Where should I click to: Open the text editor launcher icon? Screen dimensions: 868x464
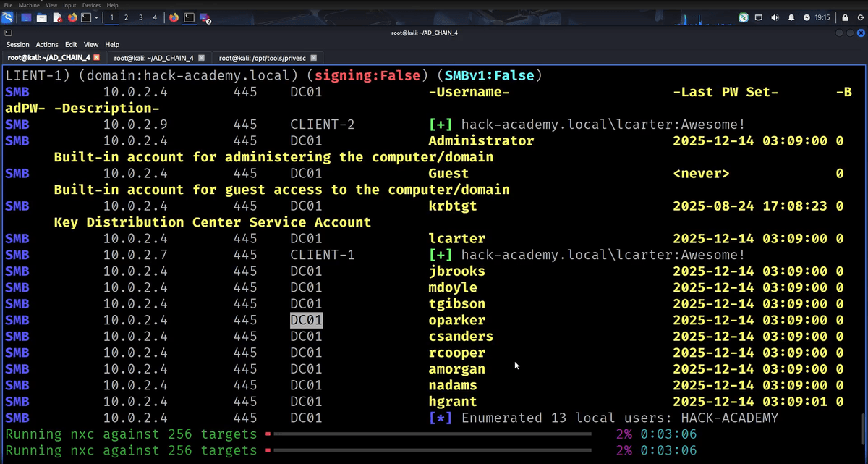57,17
